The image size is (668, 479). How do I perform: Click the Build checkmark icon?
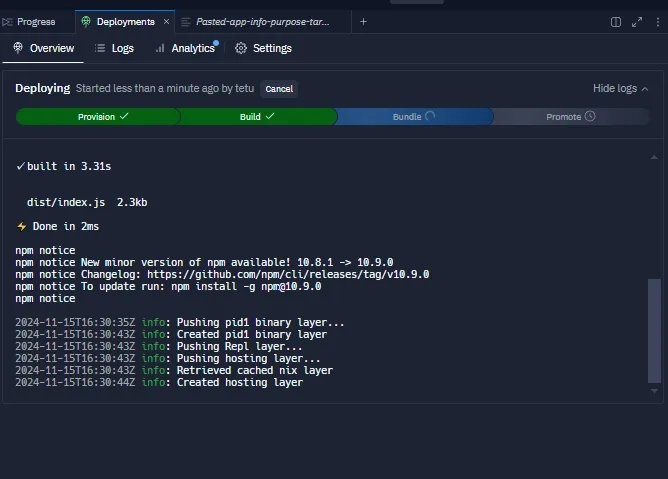tap(270, 116)
